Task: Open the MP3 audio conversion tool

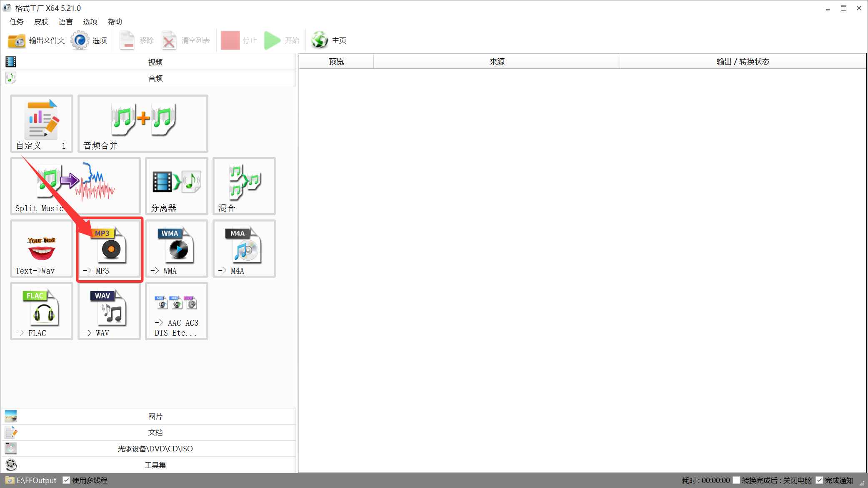Action: tap(109, 249)
